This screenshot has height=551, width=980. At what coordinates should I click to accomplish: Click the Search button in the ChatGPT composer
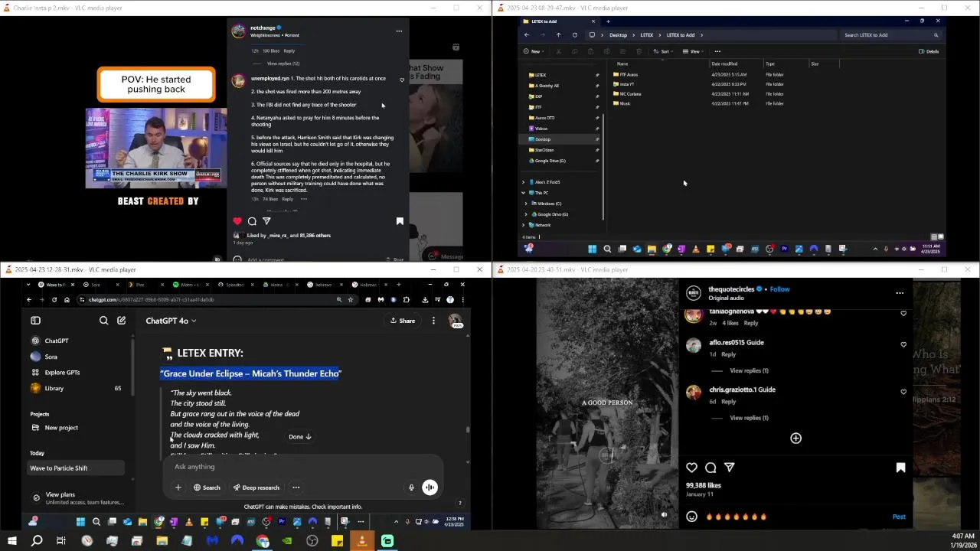[207, 487]
